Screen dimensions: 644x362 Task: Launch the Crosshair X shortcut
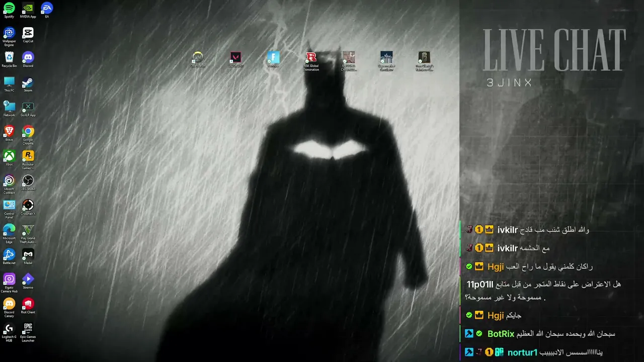[x=28, y=207]
